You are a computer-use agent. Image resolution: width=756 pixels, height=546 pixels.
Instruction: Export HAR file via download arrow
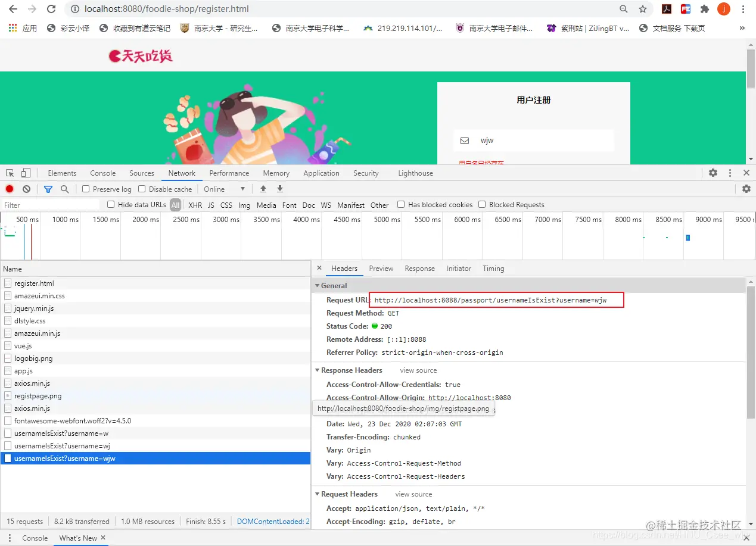[x=279, y=189]
